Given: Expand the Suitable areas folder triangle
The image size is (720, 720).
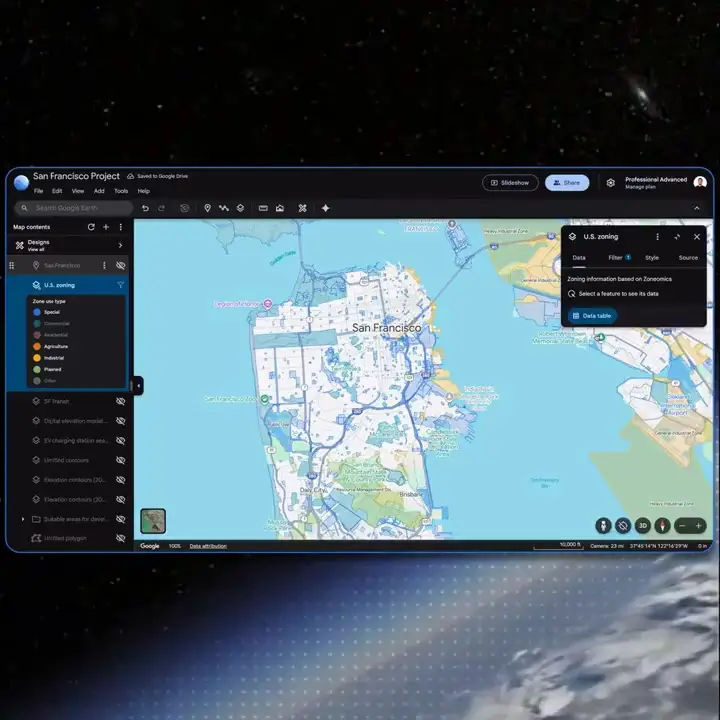Looking at the screenshot, I should click(x=23, y=519).
